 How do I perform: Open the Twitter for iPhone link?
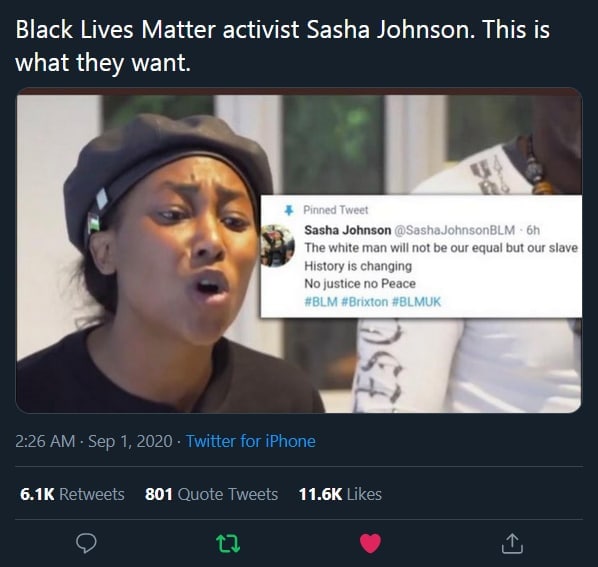pyautogui.click(x=251, y=441)
